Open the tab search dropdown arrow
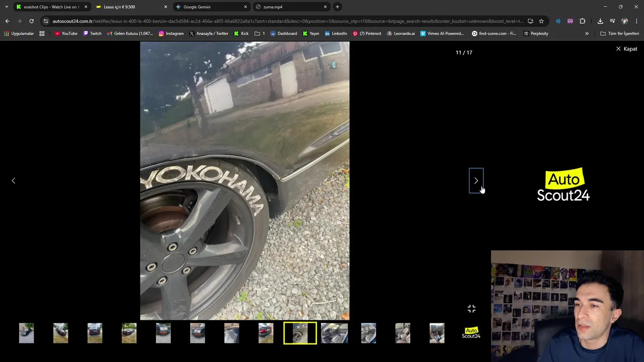Viewport: 644px width, 362px height. pyautogui.click(x=7, y=7)
